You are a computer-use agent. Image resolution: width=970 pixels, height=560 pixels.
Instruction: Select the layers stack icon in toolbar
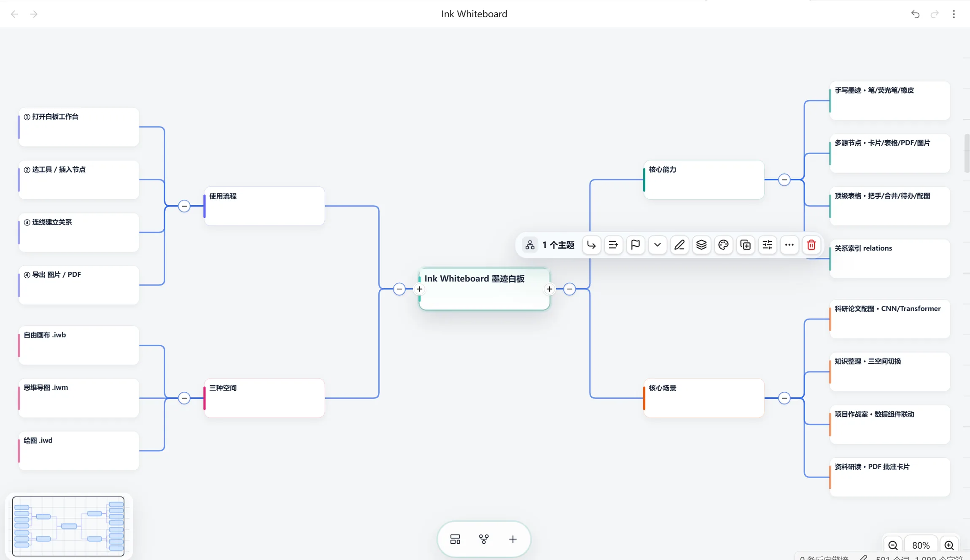(701, 245)
